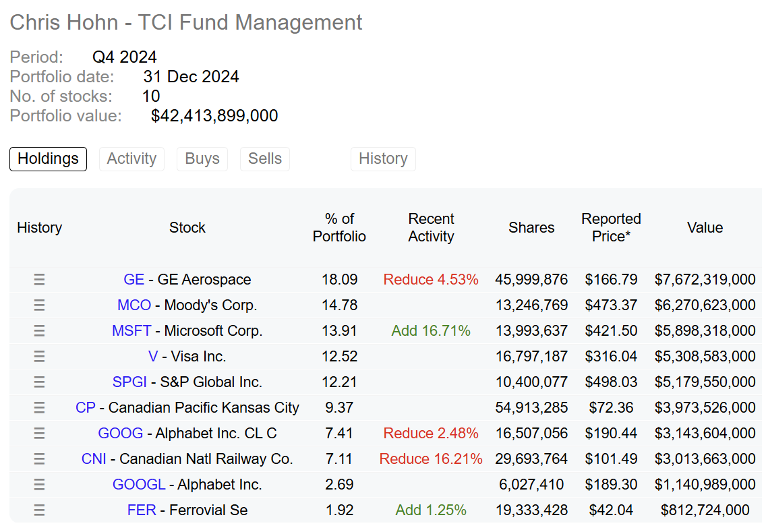Viewport: 766px width, 532px height.
Task: Click Microsoft reported price $421.50
Action: click(611, 330)
